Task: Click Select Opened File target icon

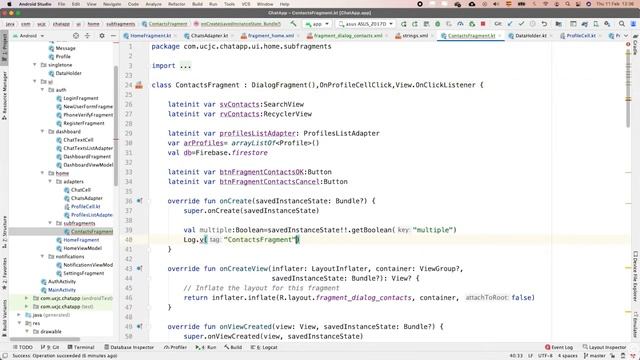Action: click(x=76, y=36)
